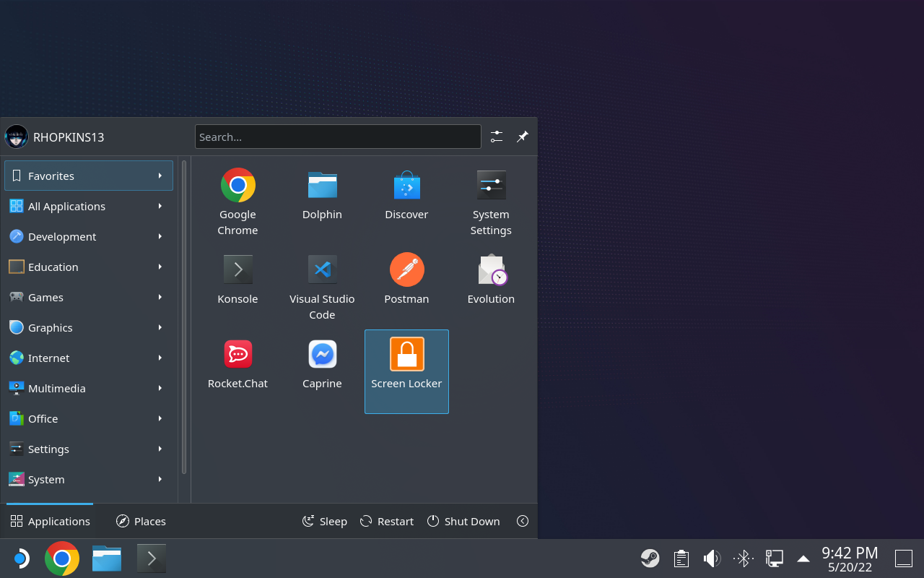Click the Bluetooth tray icon
Image resolution: width=924 pixels, height=578 pixels.
pos(743,558)
